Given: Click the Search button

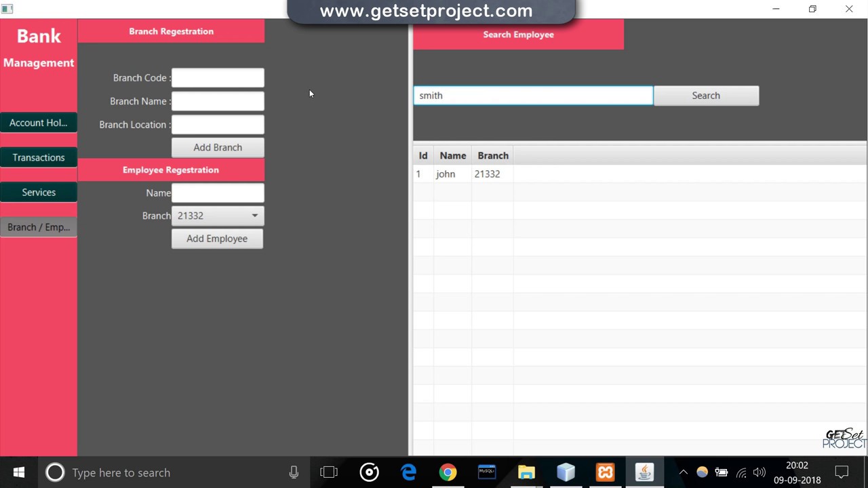Looking at the screenshot, I should click(706, 96).
